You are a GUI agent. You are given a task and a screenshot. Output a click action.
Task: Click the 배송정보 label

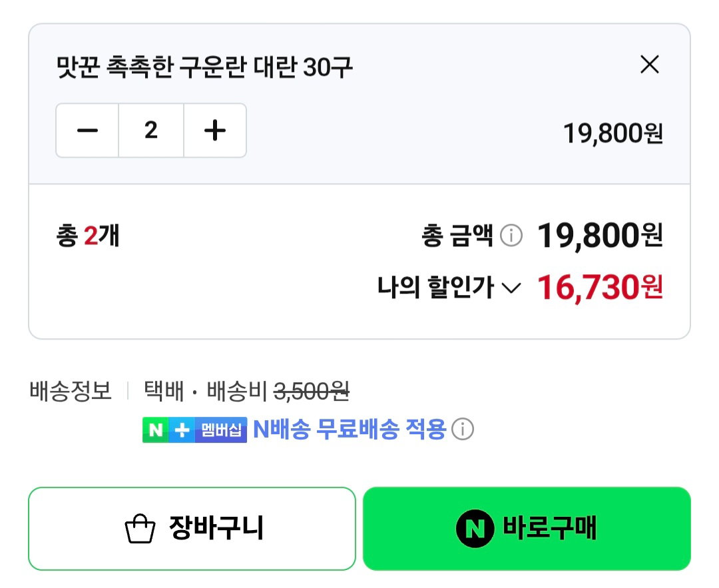(70, 392)
